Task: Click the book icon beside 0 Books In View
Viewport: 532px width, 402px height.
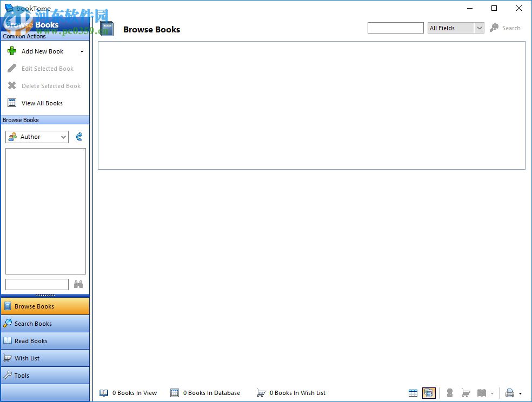Action: [x=104, y=393]
